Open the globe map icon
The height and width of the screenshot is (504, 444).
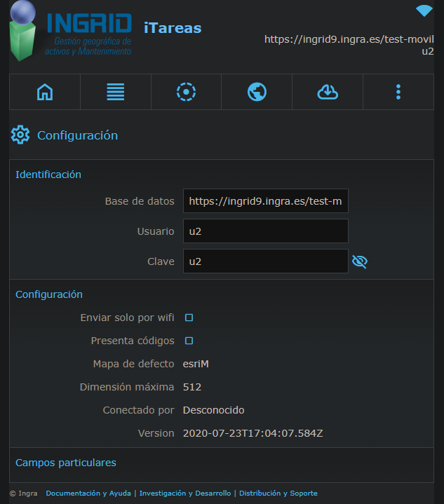tap(257, 92)
